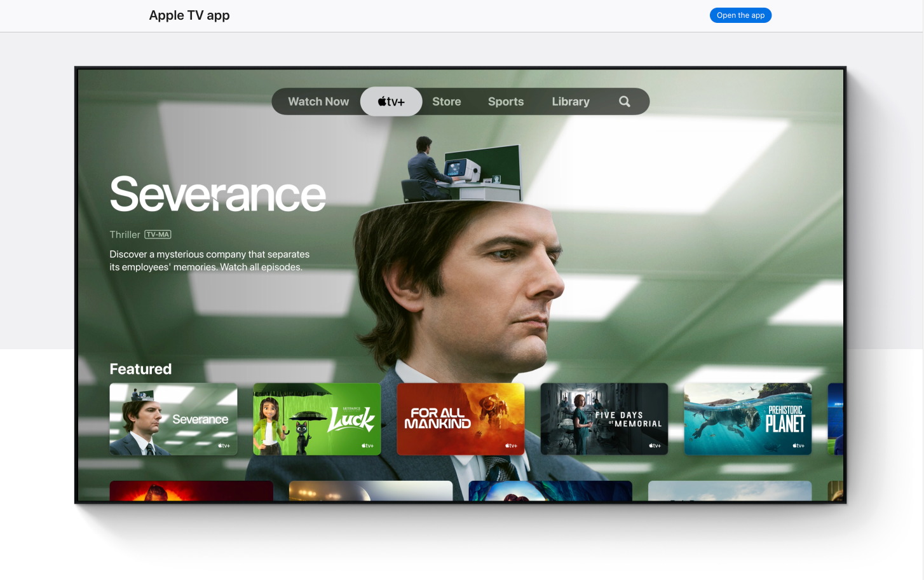Open the Prehistoric Planet thumbnail
Viewport: 924px width, 580px height.
(748, 419)
